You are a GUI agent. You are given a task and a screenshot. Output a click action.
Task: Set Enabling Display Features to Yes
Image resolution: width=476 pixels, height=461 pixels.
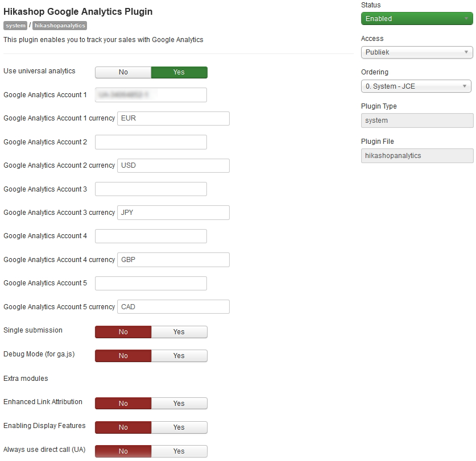179,427
